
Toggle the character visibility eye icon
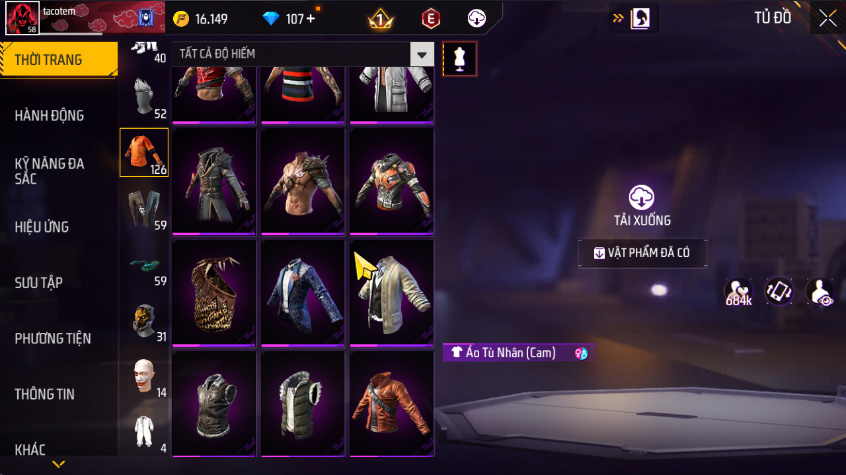(x=820, y=291)
